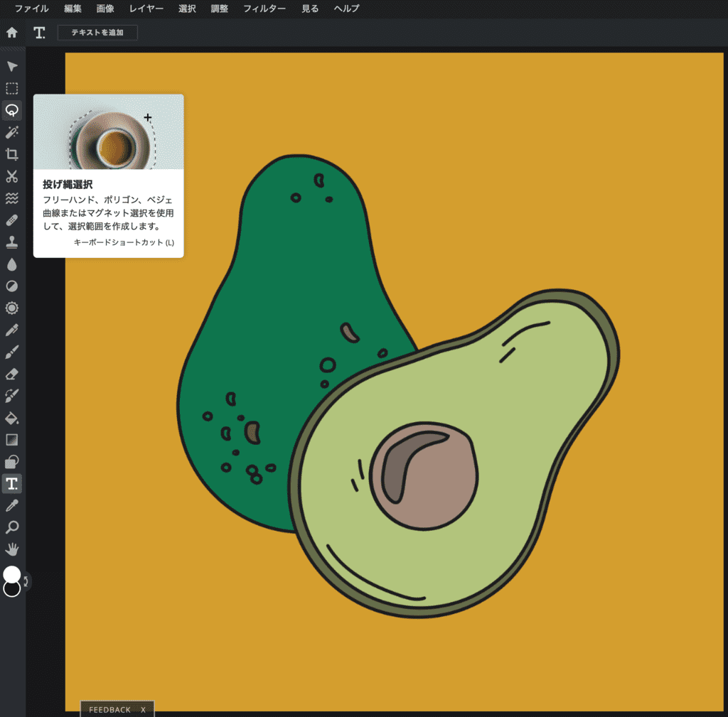The height and width of the screenshot is (717, 728).
Task: Switch to the Eraser tool
Action: tap(11, 373)
